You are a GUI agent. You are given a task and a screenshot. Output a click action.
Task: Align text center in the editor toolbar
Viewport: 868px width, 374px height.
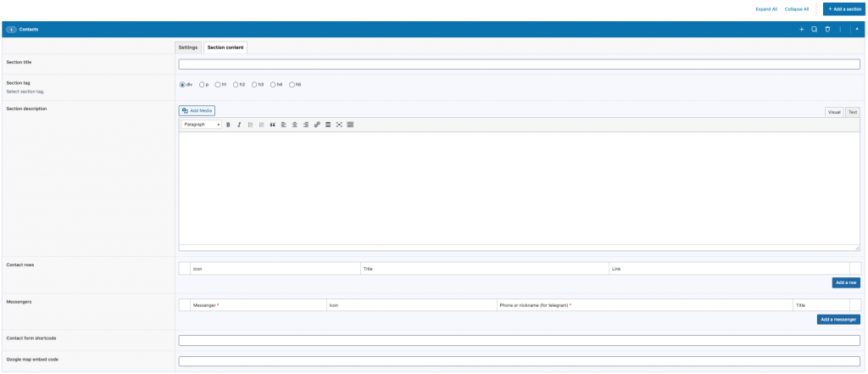(x=294, y=125)
